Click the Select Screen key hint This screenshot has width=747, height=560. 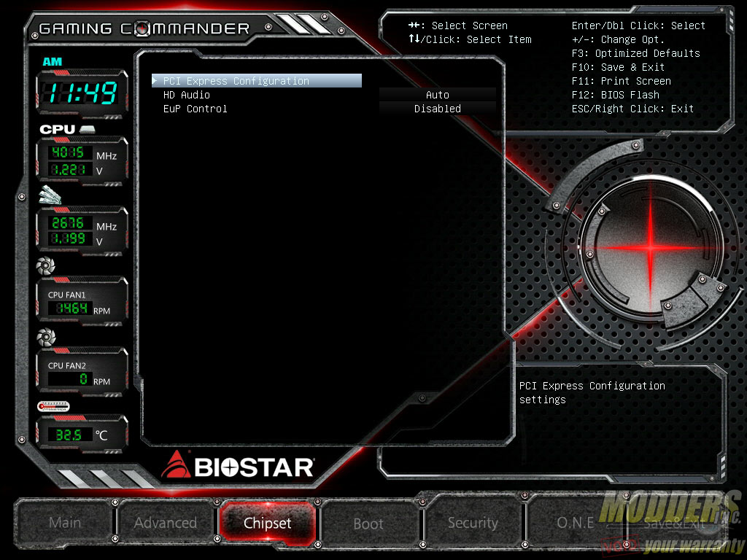(458, 26)
